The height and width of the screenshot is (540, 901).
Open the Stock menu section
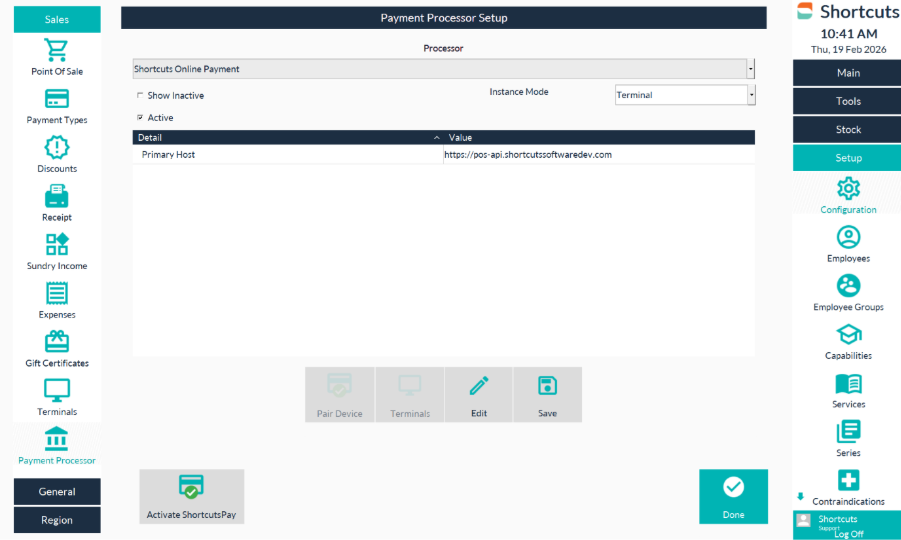coord(848,130)
